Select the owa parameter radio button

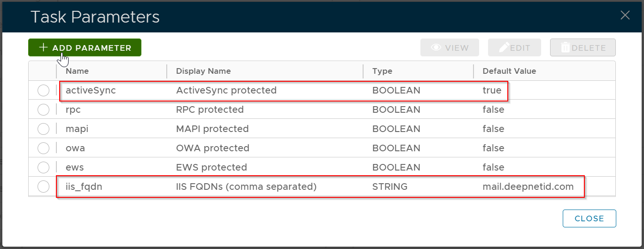[43, 148]
